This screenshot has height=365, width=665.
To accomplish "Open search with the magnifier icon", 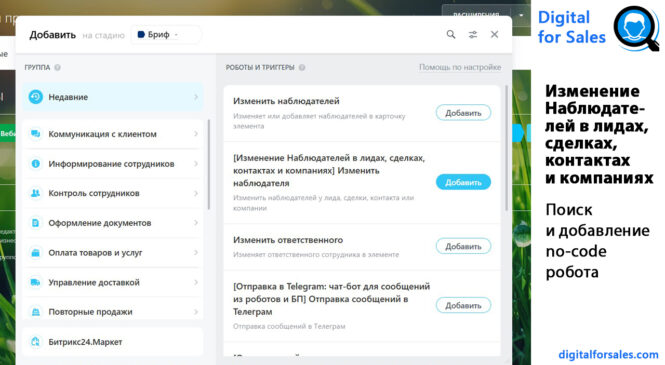I will [451, 34].
